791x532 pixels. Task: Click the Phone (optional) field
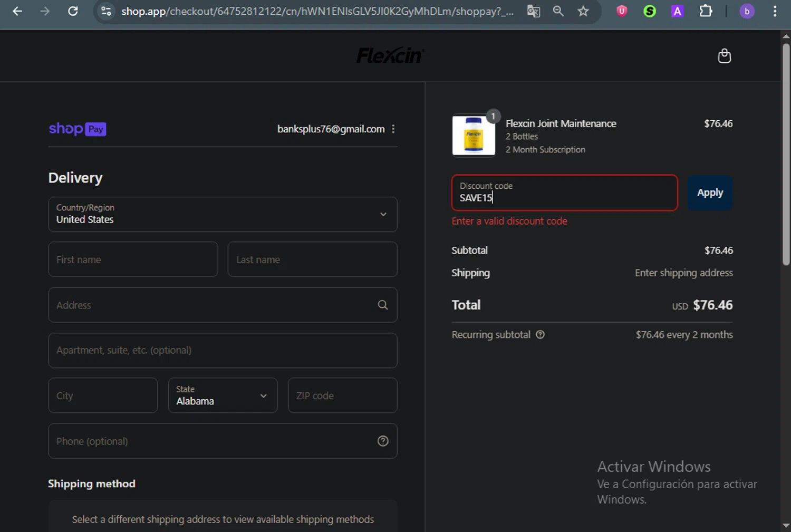tap(223, 441)
